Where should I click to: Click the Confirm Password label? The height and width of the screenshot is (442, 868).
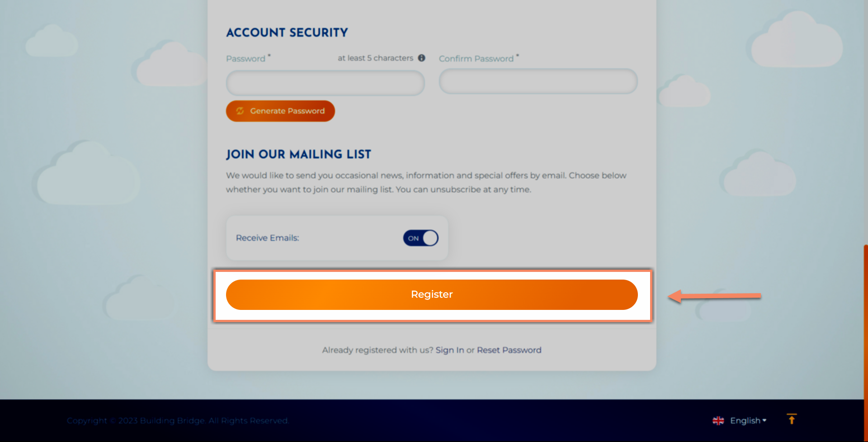476,59
